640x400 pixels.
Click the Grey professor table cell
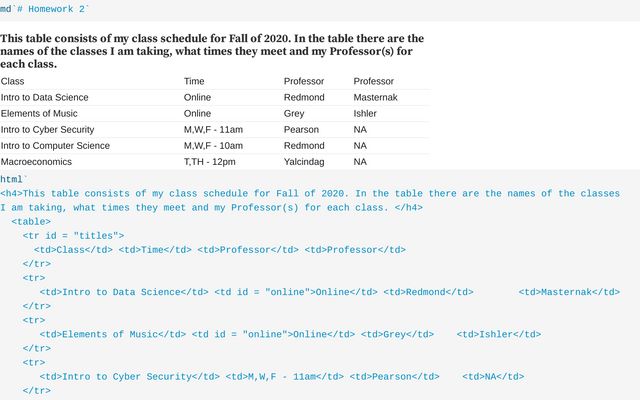tap(294, 113)
